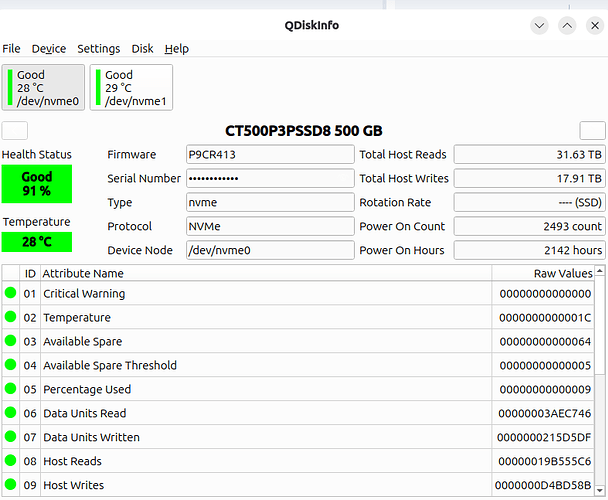
Task: Click the Total Host Reads value 31.63 TB
Action: (x=529, y=154)
